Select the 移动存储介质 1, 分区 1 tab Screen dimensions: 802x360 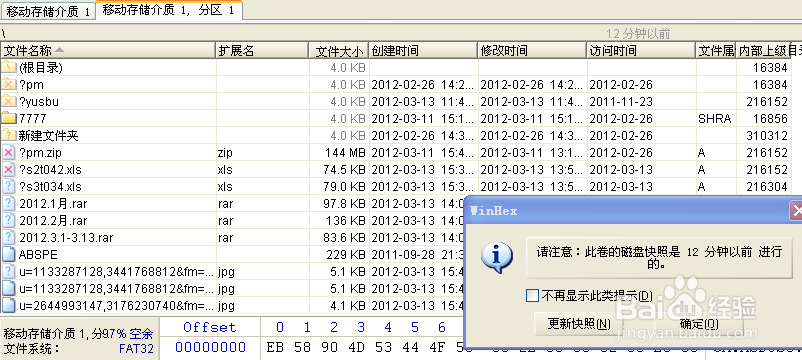click(x=169, y=10)
